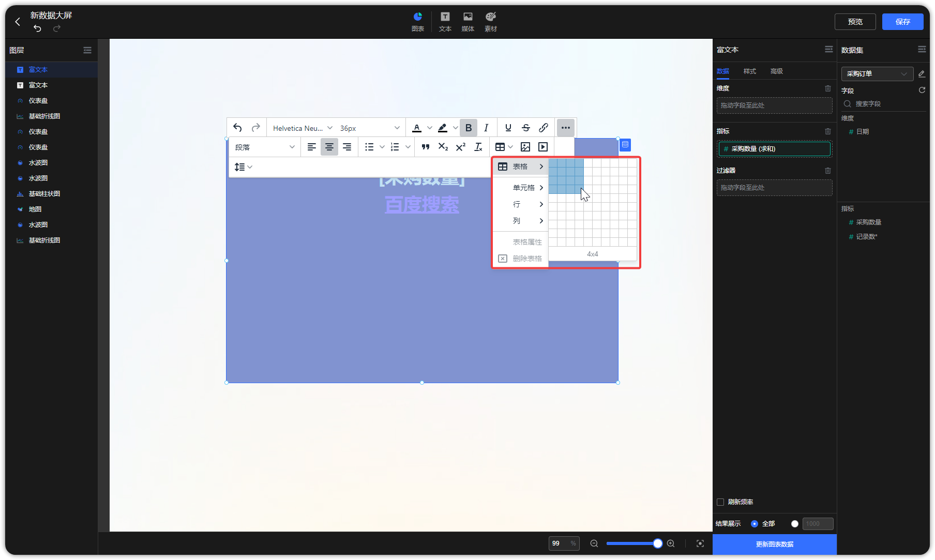Screen dimensions: 935x560
Task: Fit canvas to screen icon
Action: tap(700, 543)
